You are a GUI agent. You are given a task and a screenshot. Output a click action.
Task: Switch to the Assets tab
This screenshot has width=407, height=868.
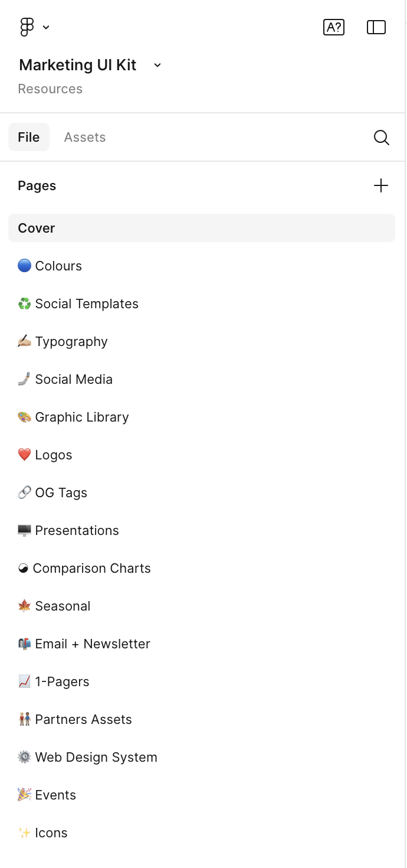[x=85, y=138]
